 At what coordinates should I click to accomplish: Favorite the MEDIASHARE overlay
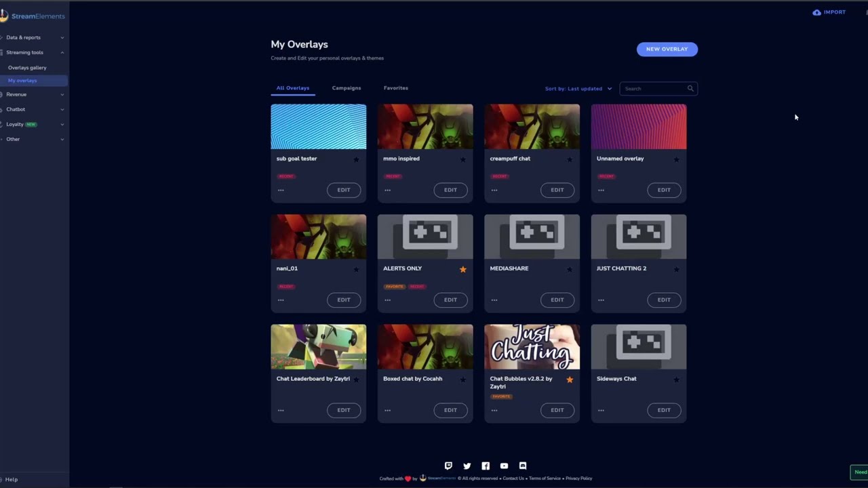570,269
